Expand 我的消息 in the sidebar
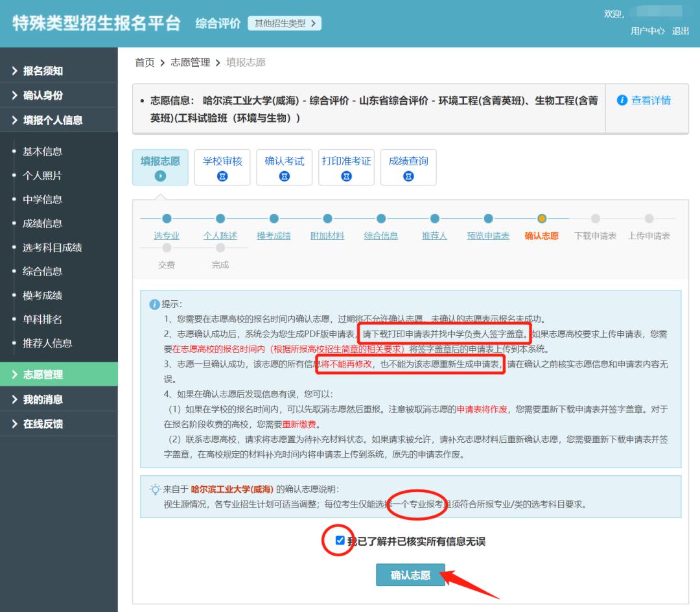Viewport: 700px width, 612px height. [x=59, y=399]
